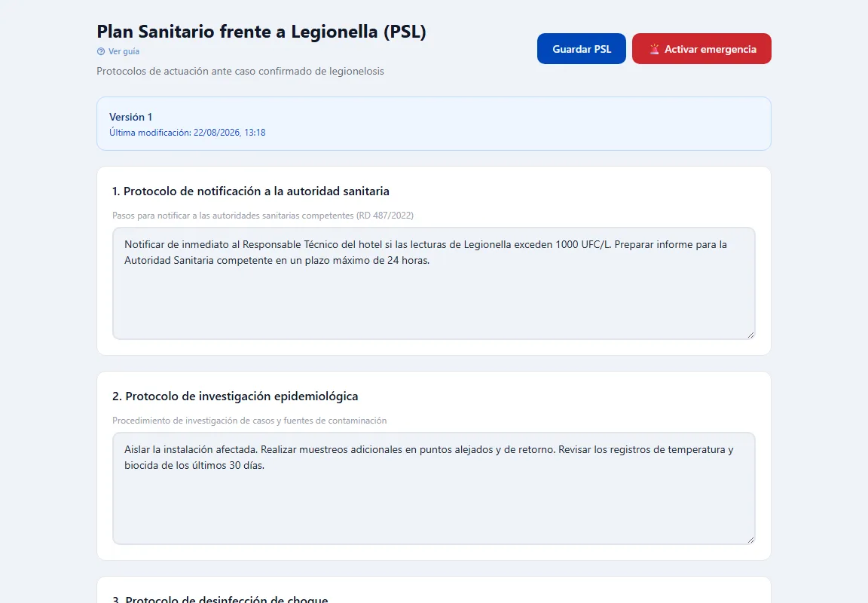Click the Procedimiento de investigación de casos description

[249, 421]
